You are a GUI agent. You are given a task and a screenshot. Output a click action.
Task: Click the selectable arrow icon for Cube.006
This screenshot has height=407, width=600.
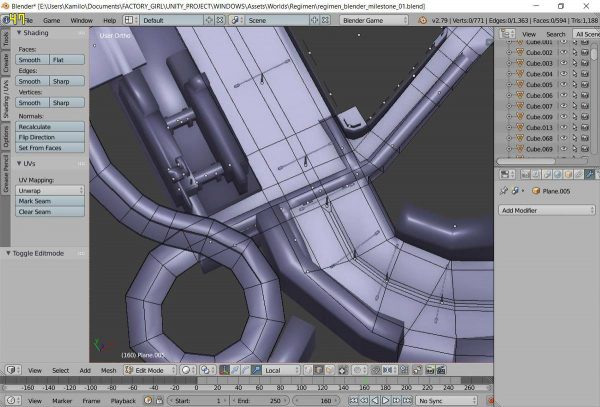(574, 96)
